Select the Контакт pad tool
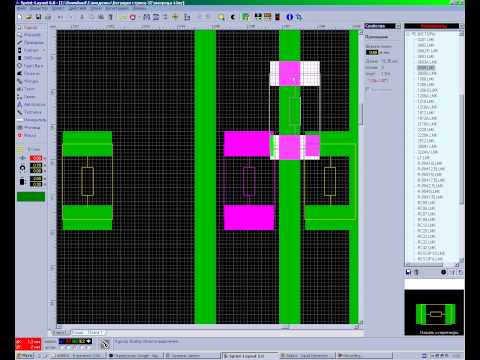 (28, 50)
